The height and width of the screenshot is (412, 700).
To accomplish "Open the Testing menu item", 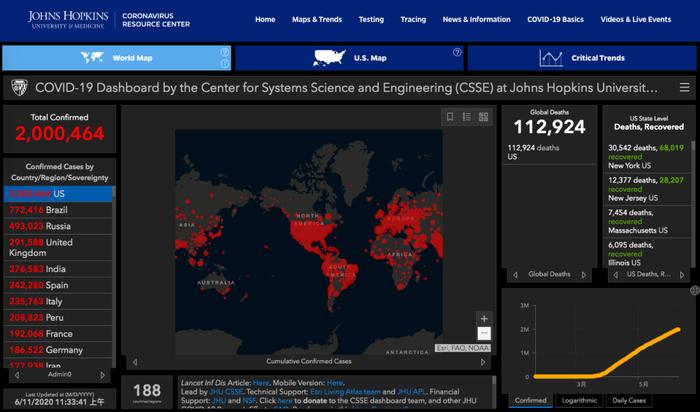I will click(371, 20).
